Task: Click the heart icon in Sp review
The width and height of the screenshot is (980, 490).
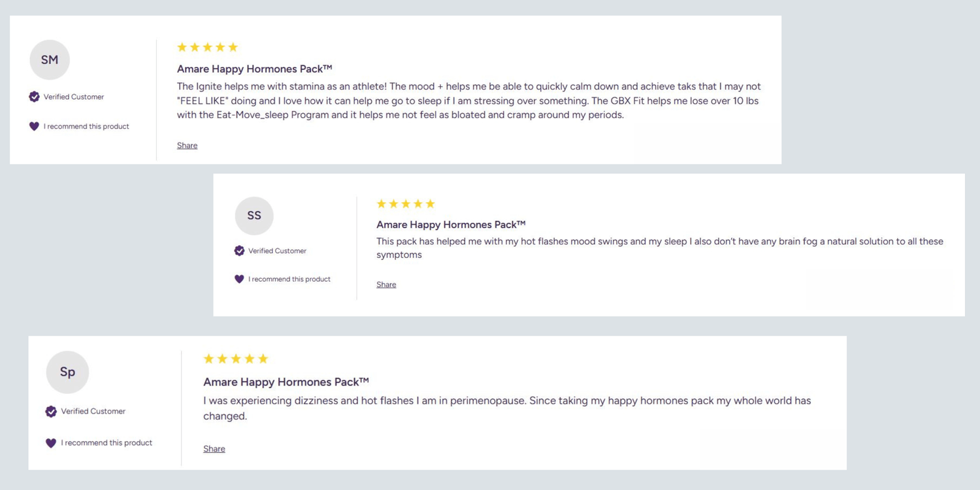Action: pos(51,443)
